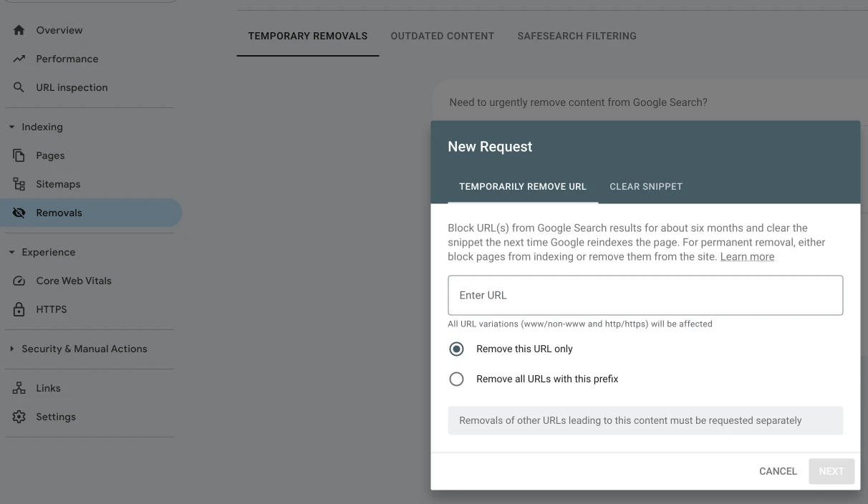Open Core Web Vitals label in sidebar
Screen dimensions: 868x504
(x=74, y=281)
